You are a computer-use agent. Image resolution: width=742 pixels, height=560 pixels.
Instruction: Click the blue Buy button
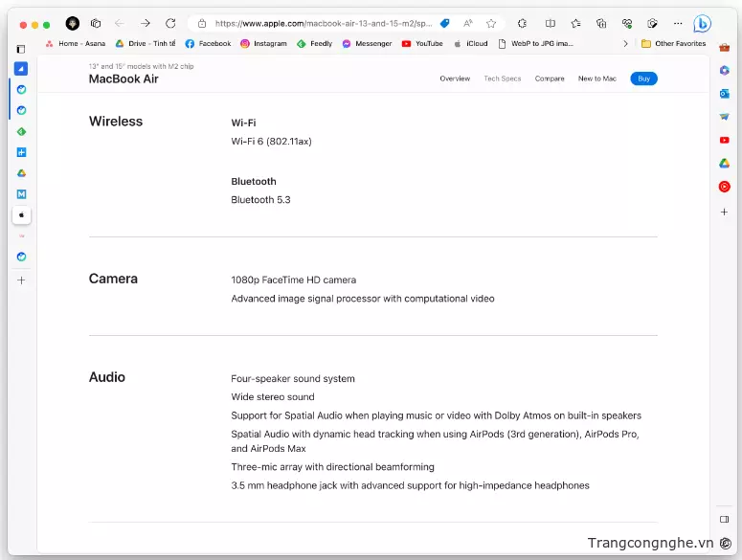tap(643, 78)
